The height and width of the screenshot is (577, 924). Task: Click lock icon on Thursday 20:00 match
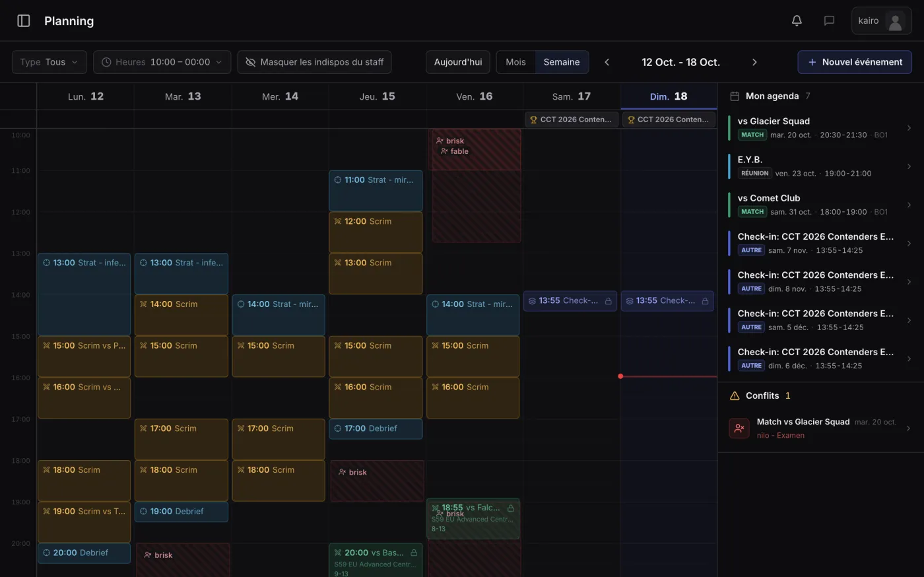(414, 553)
